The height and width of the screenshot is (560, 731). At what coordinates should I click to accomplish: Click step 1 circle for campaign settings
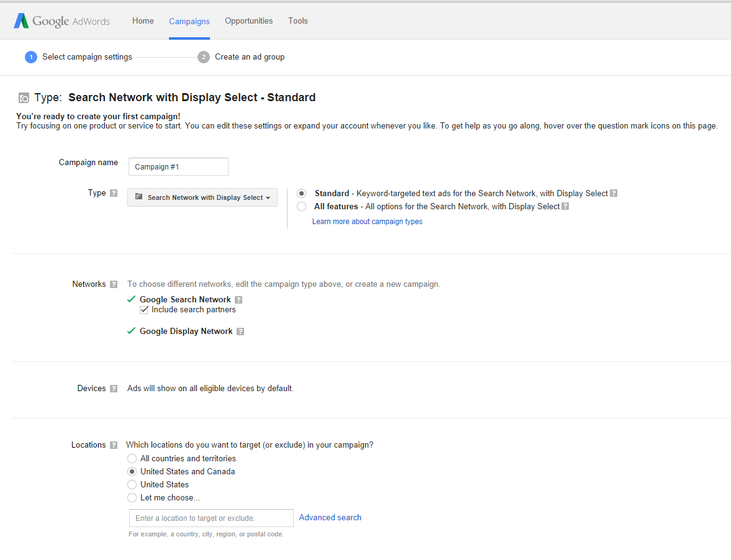31,57
